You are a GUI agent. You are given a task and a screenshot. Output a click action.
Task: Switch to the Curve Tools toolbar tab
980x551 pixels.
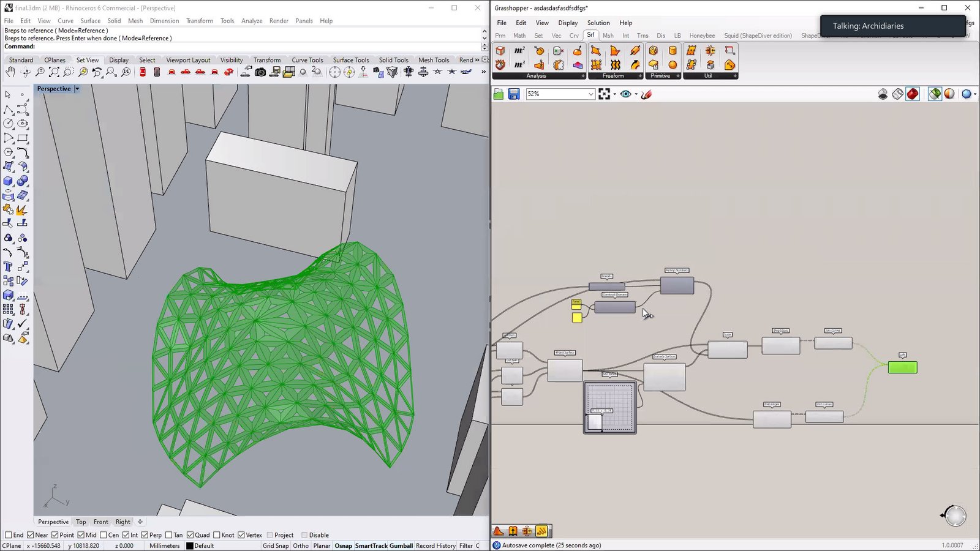coord(307,60)
